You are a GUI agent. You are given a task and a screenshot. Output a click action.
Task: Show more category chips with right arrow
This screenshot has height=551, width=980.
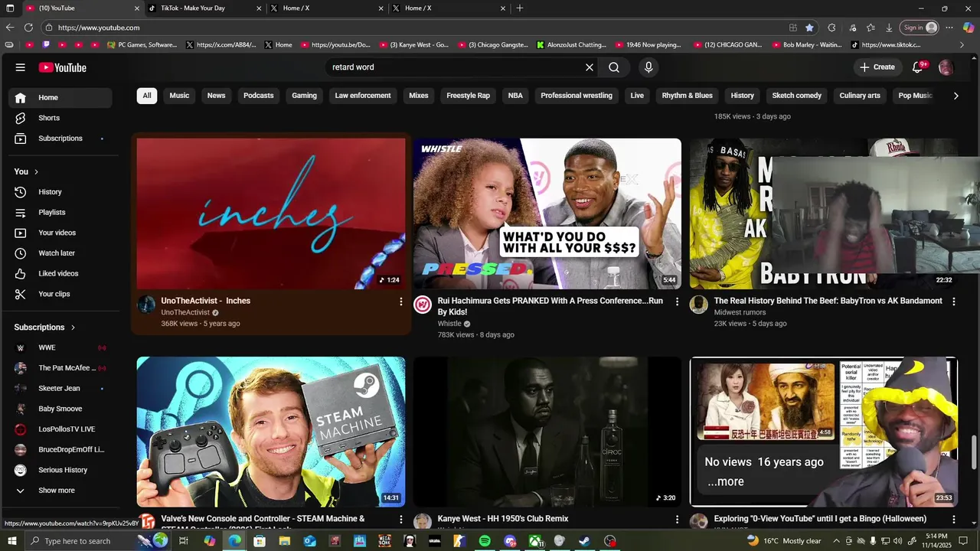955,96
